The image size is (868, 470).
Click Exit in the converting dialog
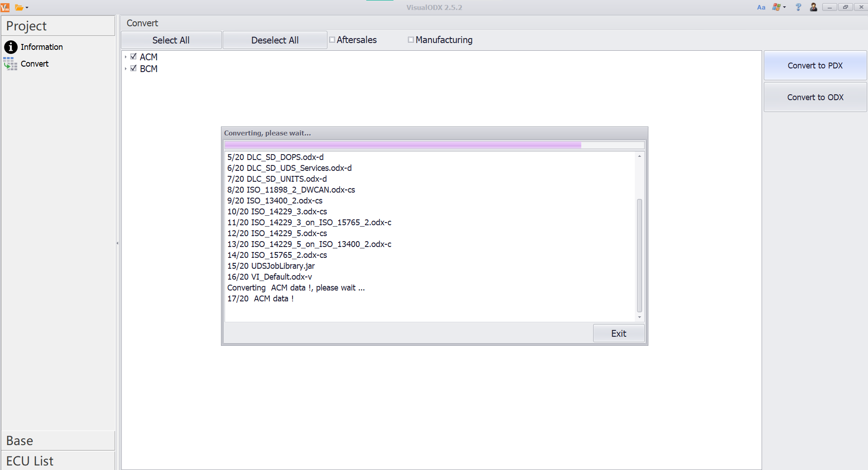[619, 334]
